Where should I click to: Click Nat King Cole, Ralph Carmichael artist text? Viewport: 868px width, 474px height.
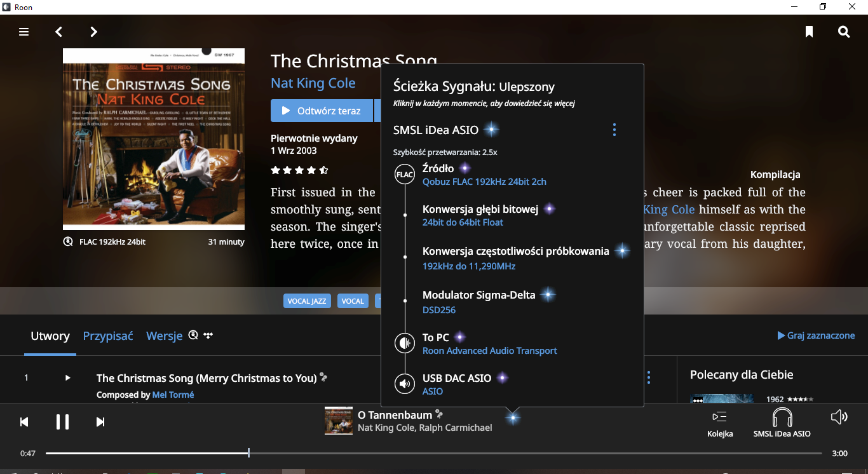[x=425, y=428]
